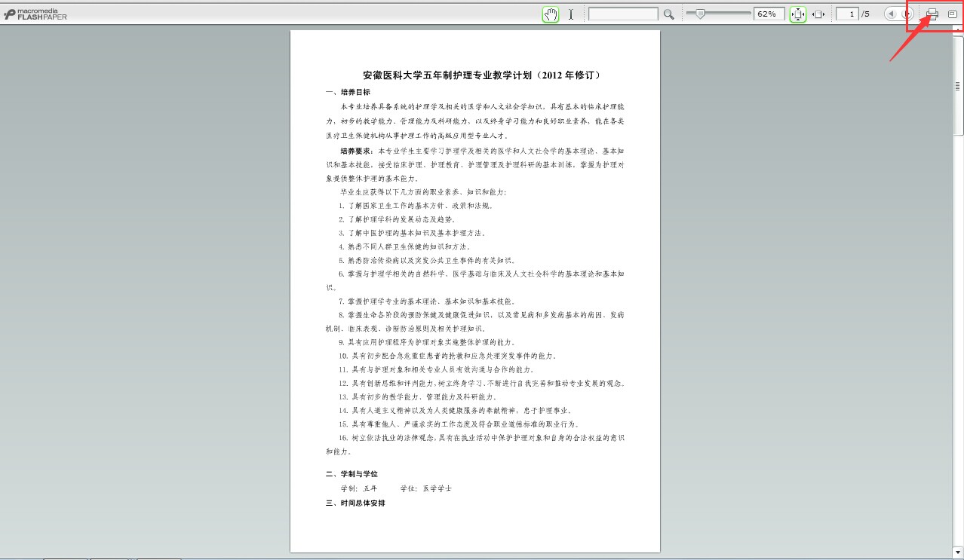Go to the previous page arrow
This screenshot has height=560, width=964.
(x=892, y=14)
